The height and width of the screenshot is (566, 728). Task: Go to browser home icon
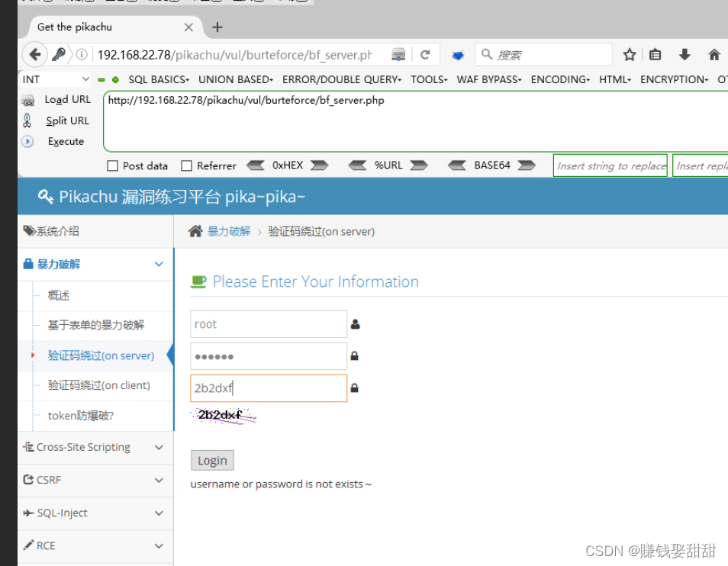point(714,55)
